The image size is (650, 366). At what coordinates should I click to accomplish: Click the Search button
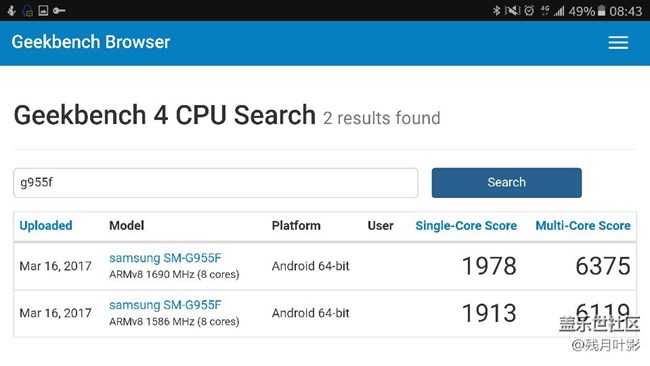click(x=507, y=182)
